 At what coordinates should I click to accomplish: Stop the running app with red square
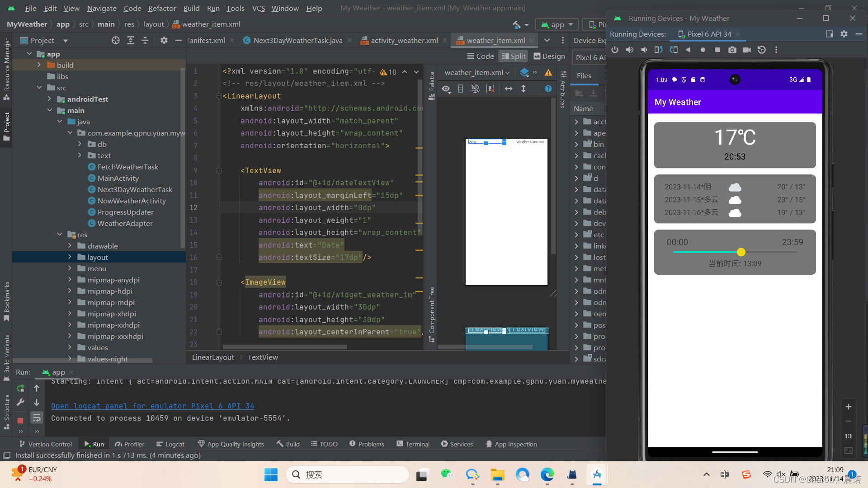(x=20, y=420)
